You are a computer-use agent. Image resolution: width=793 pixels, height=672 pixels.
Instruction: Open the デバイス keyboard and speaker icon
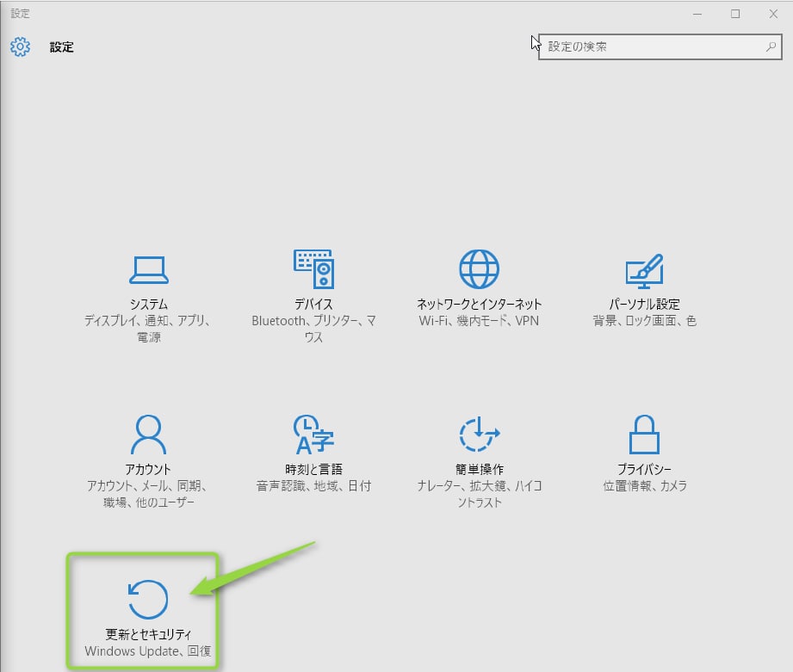313,269
